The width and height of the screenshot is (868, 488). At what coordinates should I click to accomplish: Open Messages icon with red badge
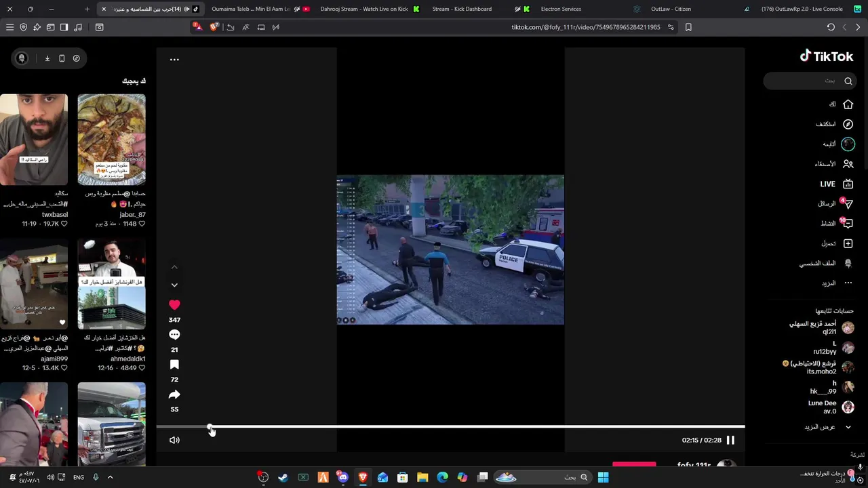click(847, 203)
